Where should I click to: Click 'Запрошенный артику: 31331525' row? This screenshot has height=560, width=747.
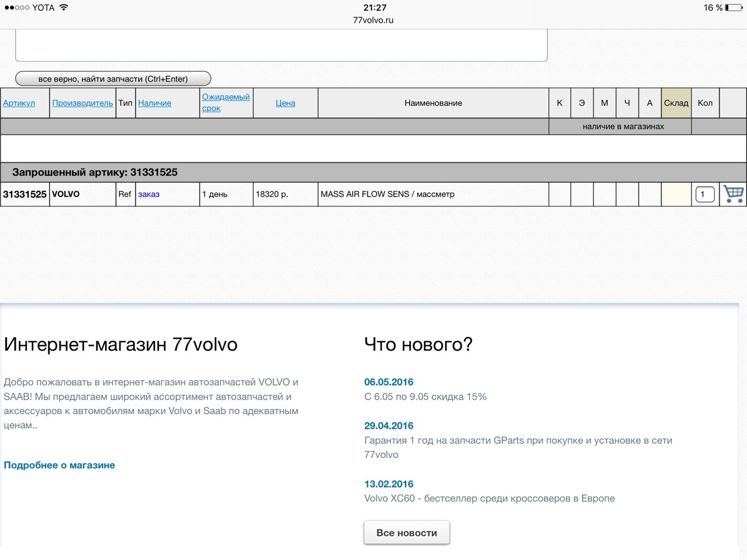pyautogui.click(x=373, y=173)
